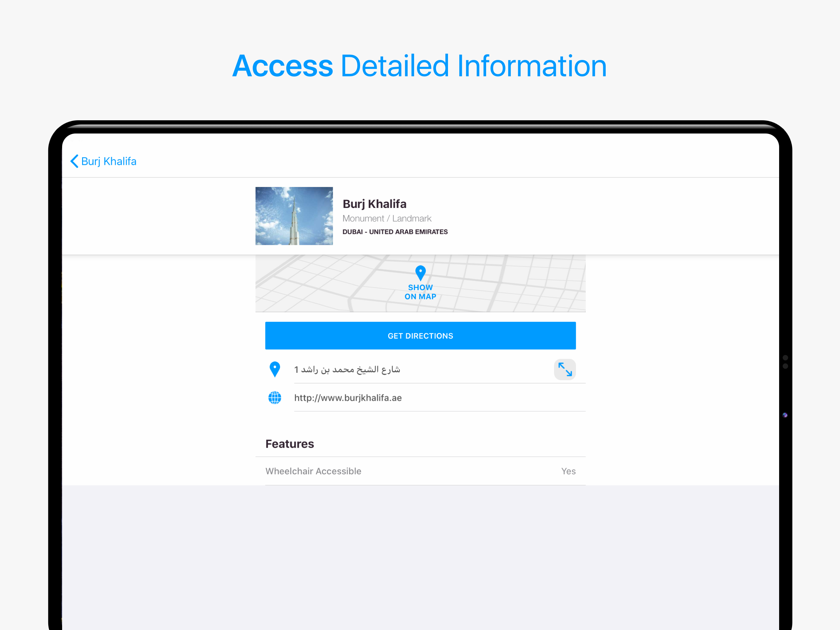
Task: Expand the address with the diagonal arrows icon
Action: pyautogui.click(x=565, y=369)
